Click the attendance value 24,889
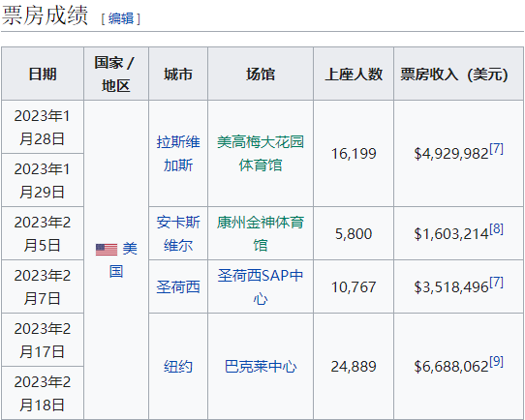The height and width of the screenshot is (420, 525). click(x=354, y=367)
